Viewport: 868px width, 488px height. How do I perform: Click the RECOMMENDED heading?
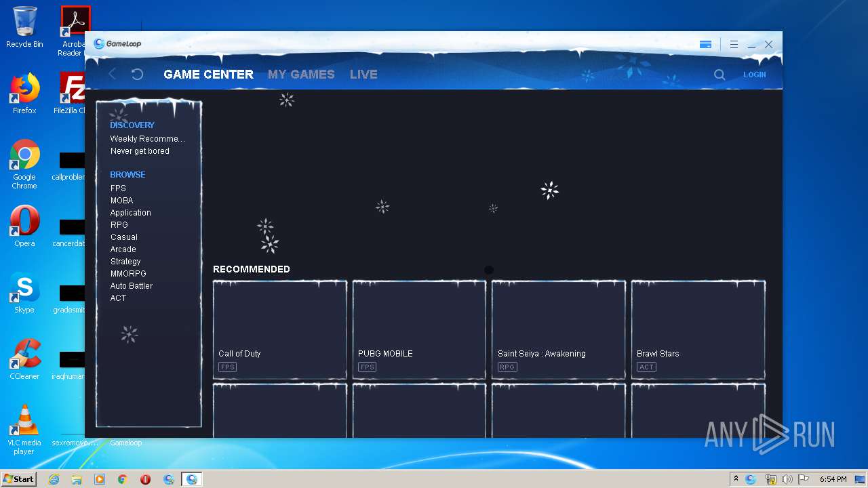point(252,269)
